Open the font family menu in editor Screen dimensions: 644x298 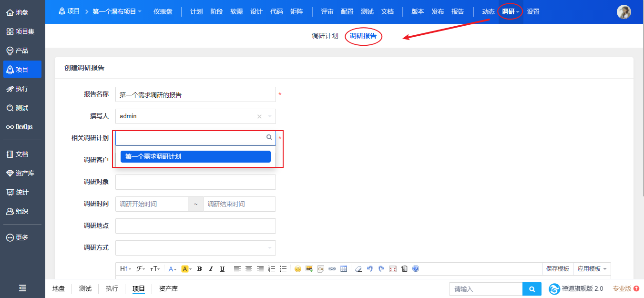[141, 269]
